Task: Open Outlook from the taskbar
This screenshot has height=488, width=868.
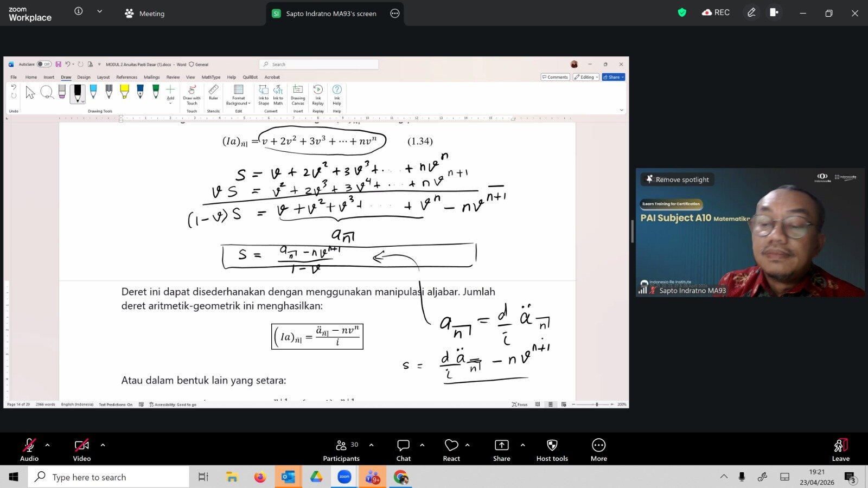Action: (x=288, y=477)
